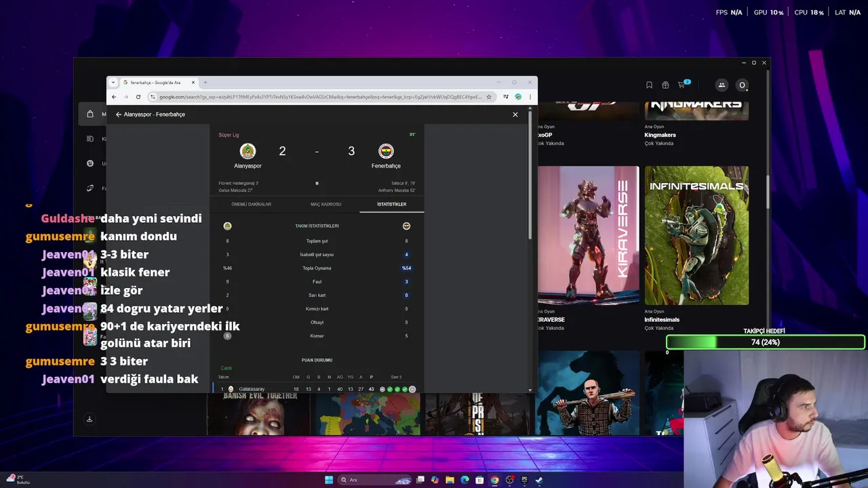868x488 pixels.
Task: Go back with Chrome's back arrow
Action: (114, 97)
